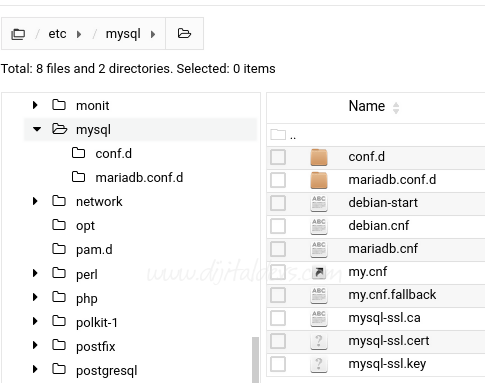Expand the postfix folder in tree

(35, 345)
